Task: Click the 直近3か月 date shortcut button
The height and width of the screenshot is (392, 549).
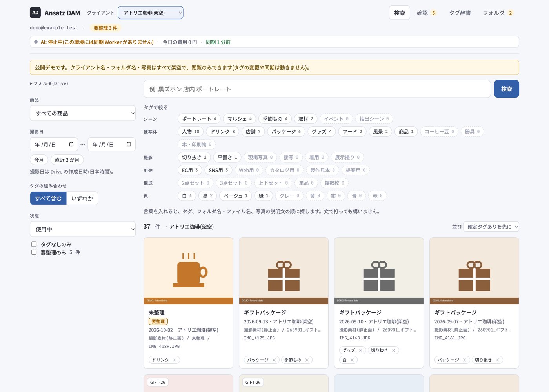Action: (67, 160)
